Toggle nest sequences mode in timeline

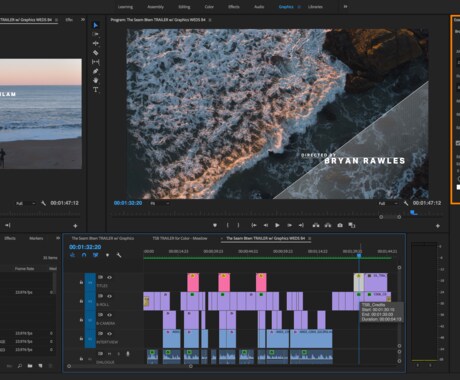(x=72, y=255)
